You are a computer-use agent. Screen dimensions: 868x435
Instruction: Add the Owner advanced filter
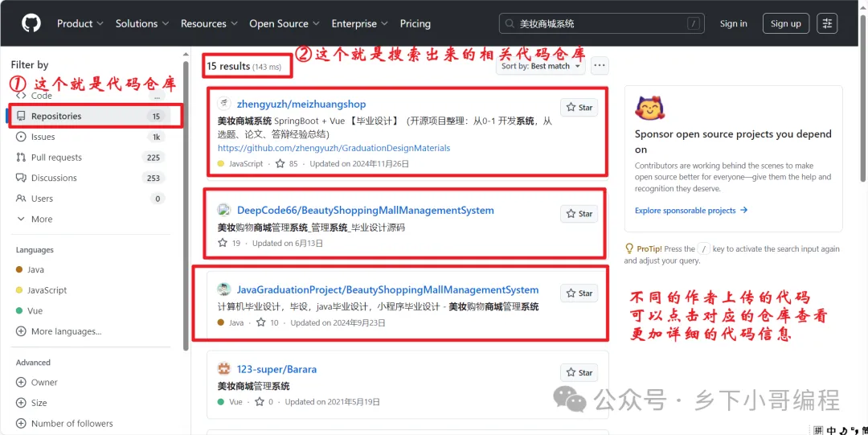[x=36, y=383]
